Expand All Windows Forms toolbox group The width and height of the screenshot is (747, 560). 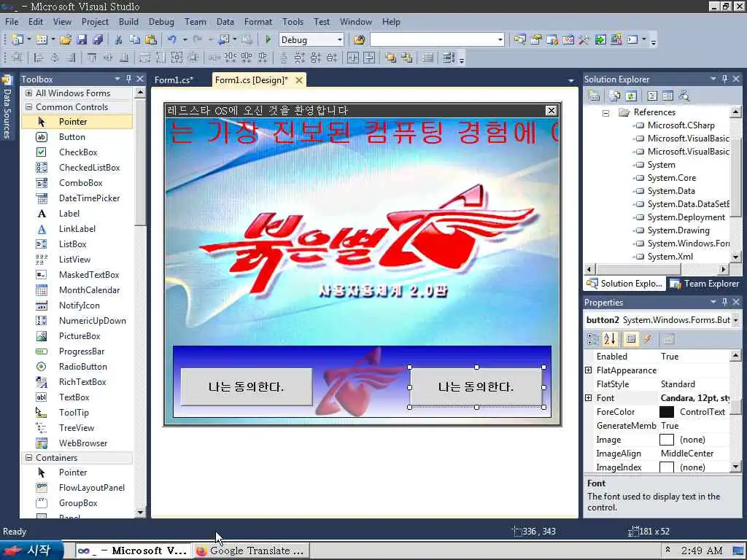[28, 93]
